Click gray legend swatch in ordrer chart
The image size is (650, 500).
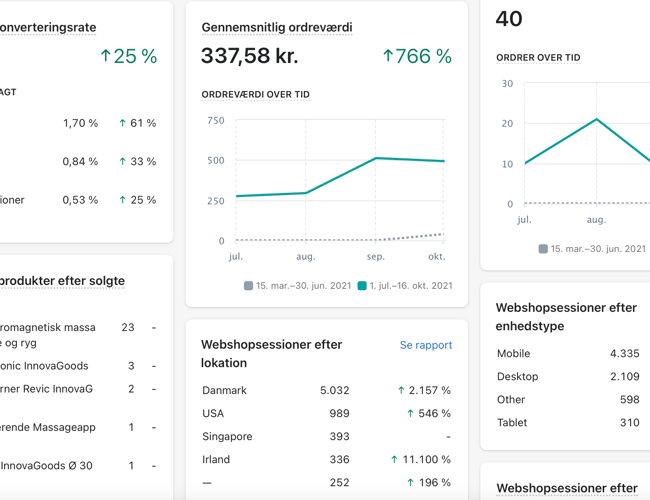pyautogui.click(x=543, y=249)
